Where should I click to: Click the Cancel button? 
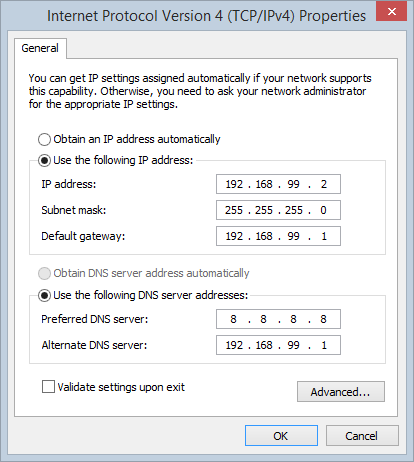[x=362, y=436]
